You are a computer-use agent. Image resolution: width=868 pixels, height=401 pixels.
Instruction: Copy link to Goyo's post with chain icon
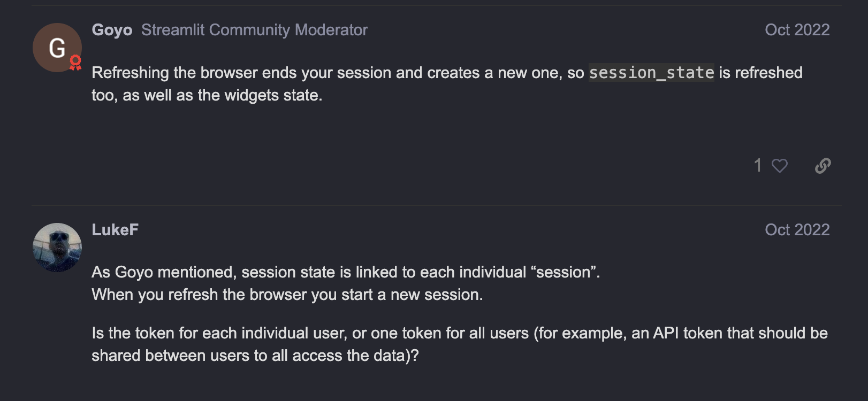[x=823, y=166]
